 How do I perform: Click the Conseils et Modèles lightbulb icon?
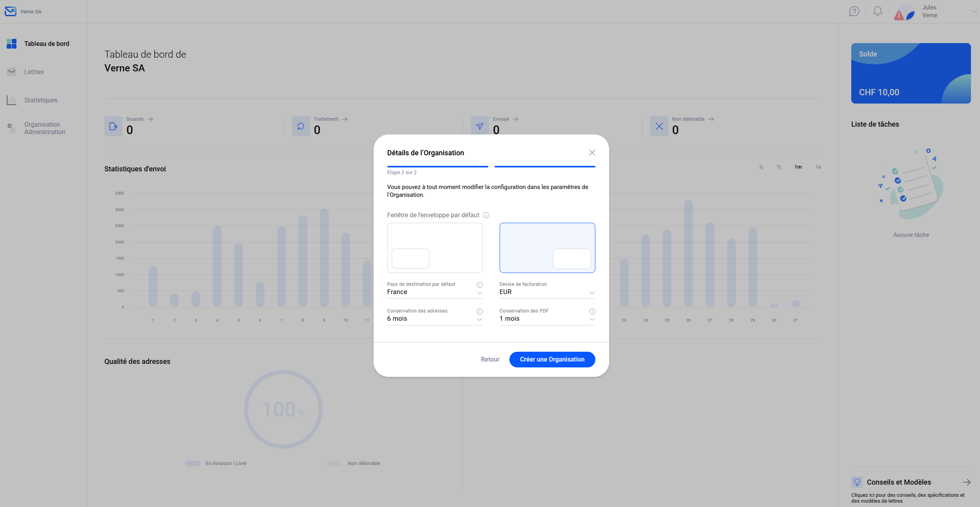click(x=857, y=482)
